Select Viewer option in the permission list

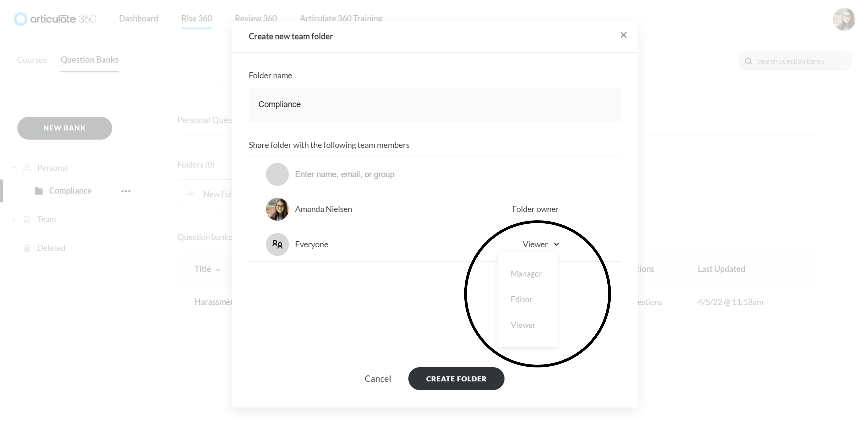pos(523,325)
